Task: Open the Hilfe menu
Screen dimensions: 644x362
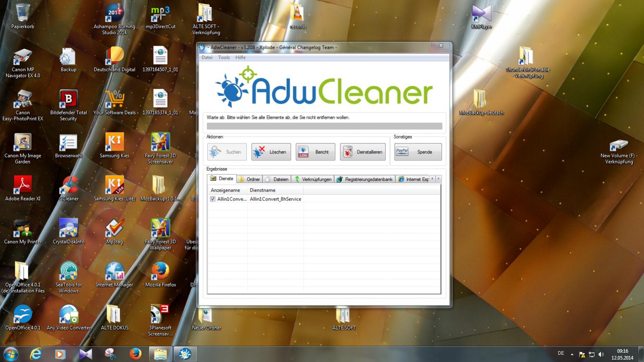Action: [240, 58]
